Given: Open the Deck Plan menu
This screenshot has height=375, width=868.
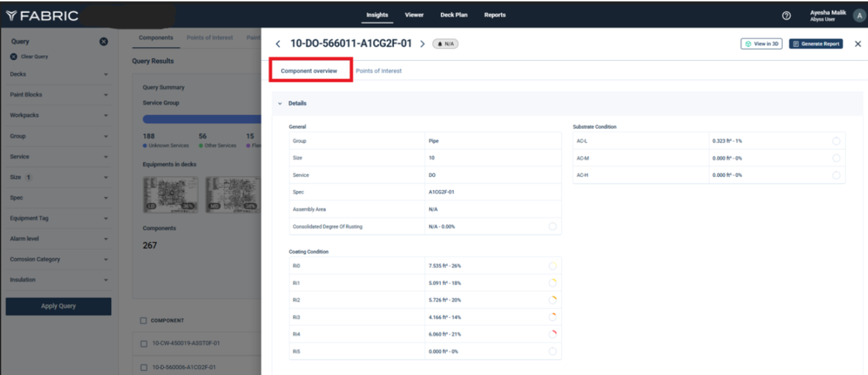Looking at the screenshot, I should [453, 15].
